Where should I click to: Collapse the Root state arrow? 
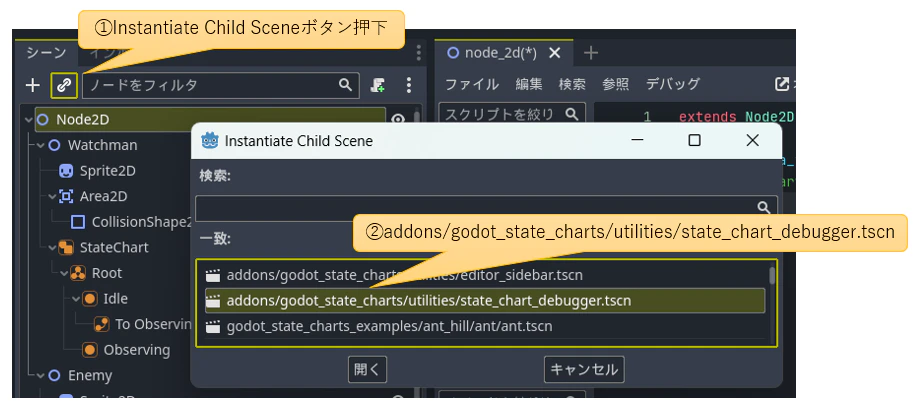click(x=64, y=273)
